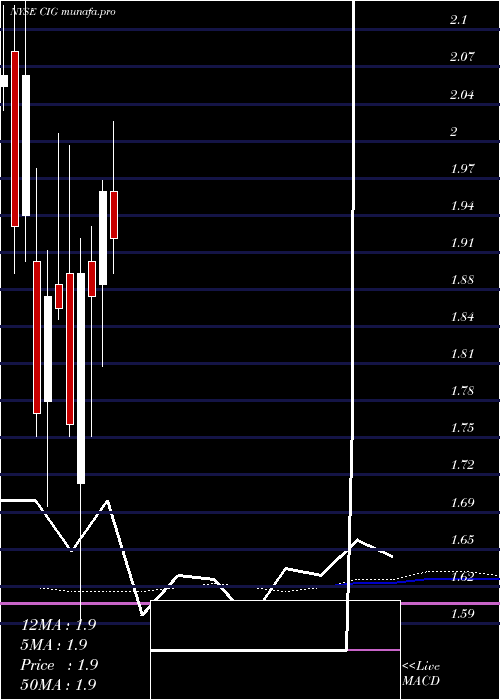
Task: Click the 2.07 price axis label
Action: [x=462, y=57]
